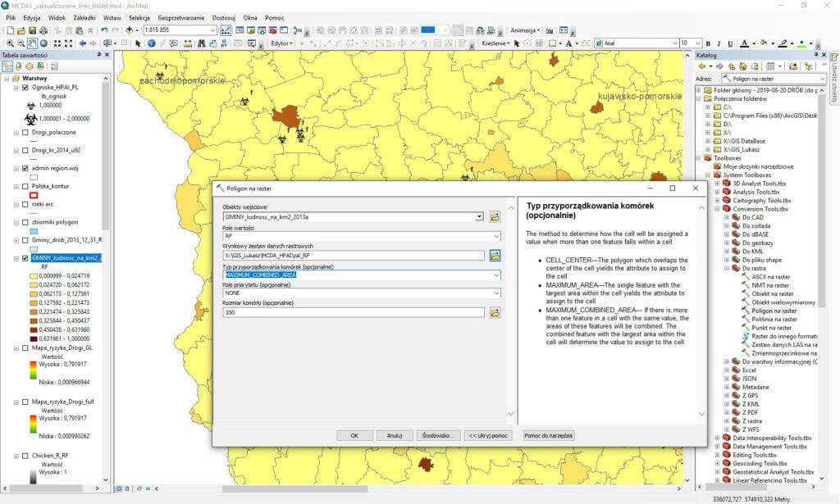Open the Animacja dropdown menu

525,30
